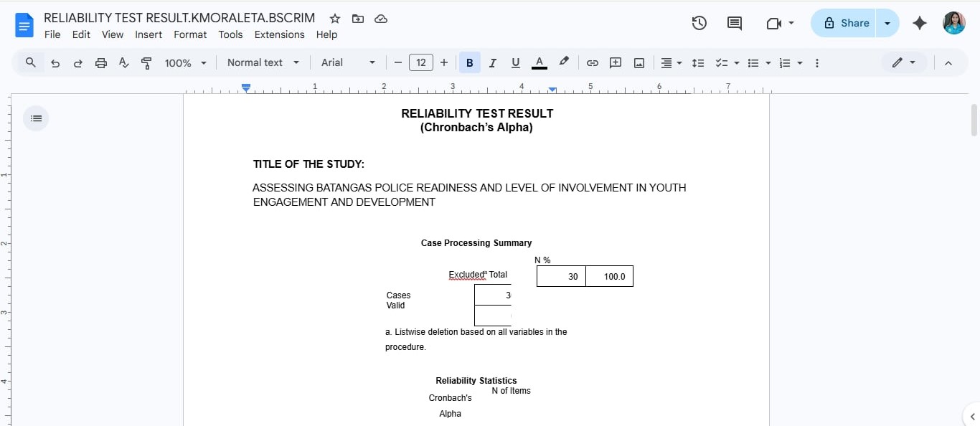This screenshot has width=980, height=426.
Task: Decrease the font size
Action: coord(398,63)
